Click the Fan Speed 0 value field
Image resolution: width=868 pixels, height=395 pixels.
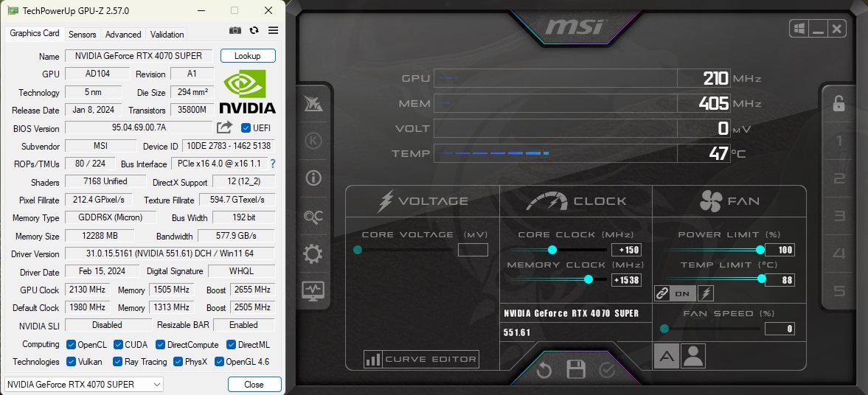tap(780, 329)
